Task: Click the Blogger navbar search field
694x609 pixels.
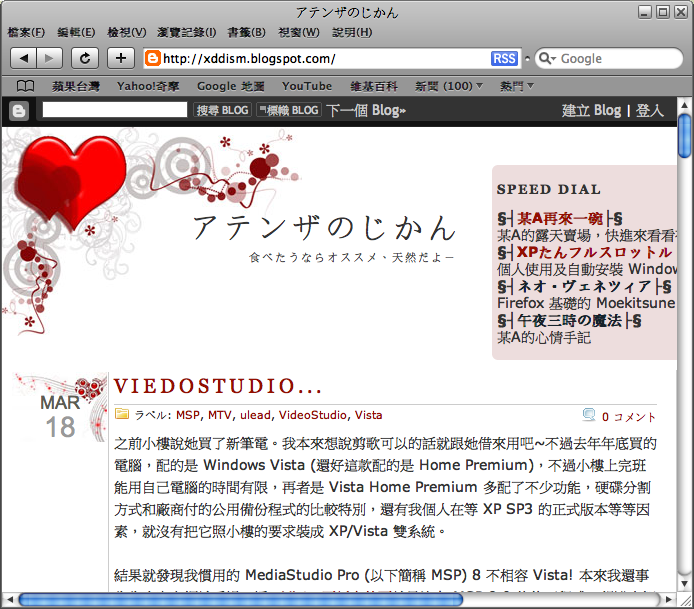Action: coord(114,110)
